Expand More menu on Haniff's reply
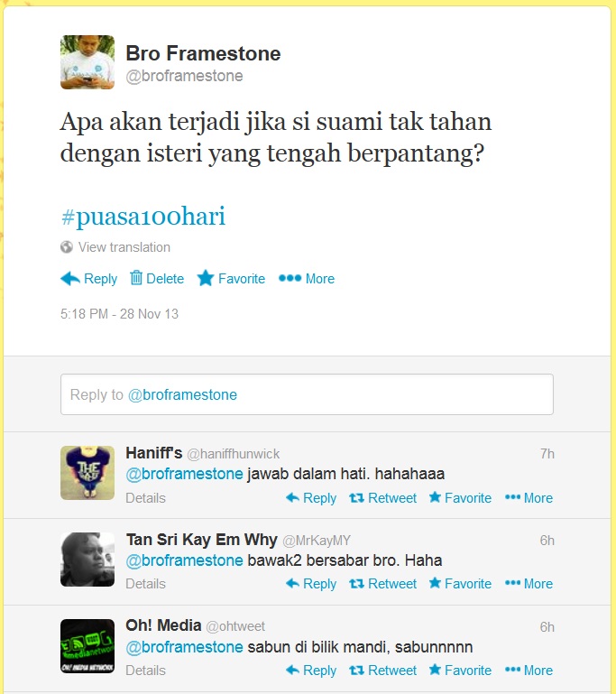616x694 pixels. [529, 498]
